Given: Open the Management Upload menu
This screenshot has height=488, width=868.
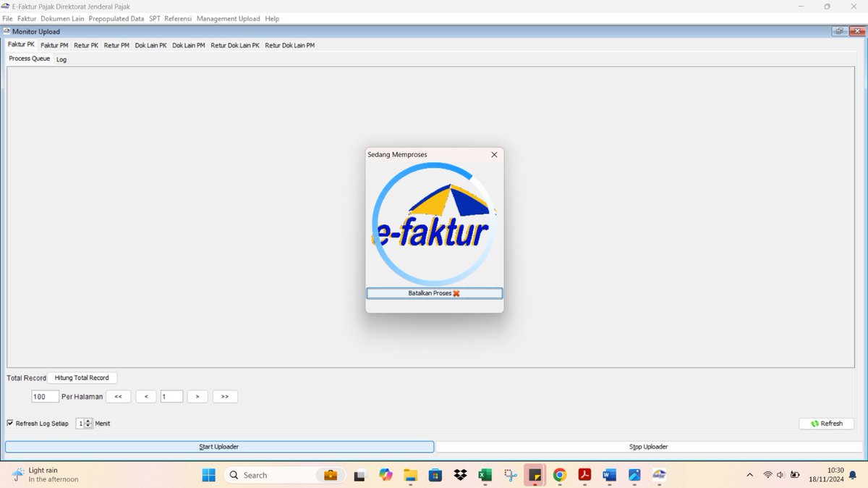Looking at the screenshot, I should [x=228, y=18].
